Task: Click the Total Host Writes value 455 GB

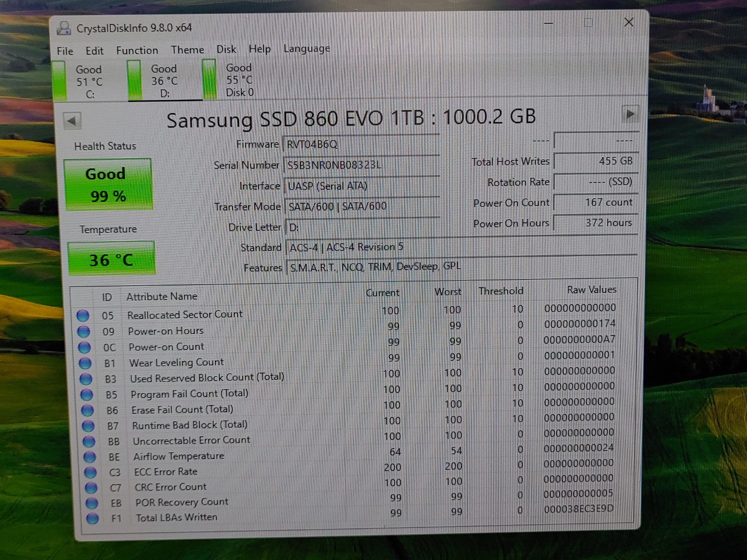Action: (596, 161)
